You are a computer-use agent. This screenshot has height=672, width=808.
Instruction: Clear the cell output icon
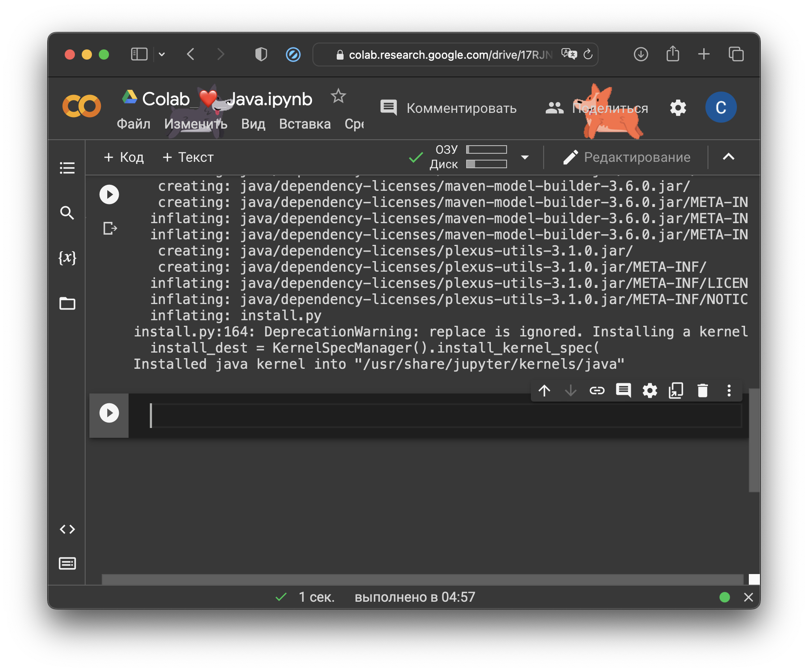pos(110,228)
